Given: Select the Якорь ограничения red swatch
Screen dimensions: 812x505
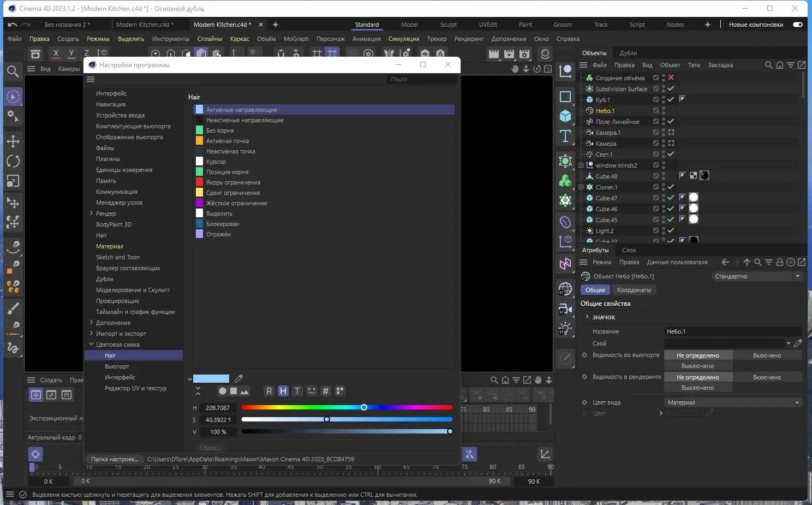Looking at the screenshot, I should 200,182.
